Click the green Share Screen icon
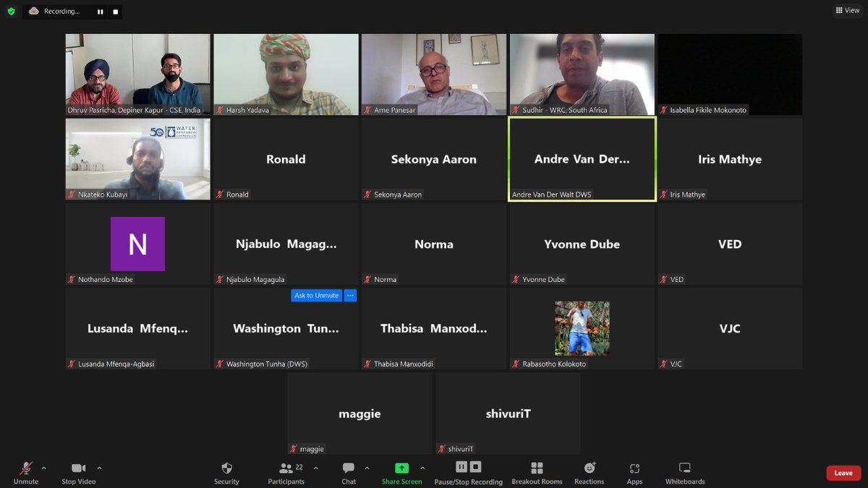 tap(401, 468)
